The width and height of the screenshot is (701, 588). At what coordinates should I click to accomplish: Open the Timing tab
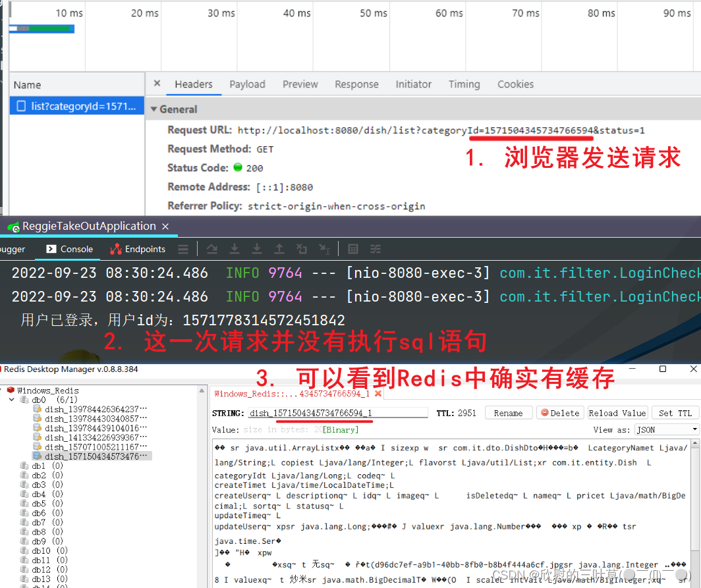(464, 84)
